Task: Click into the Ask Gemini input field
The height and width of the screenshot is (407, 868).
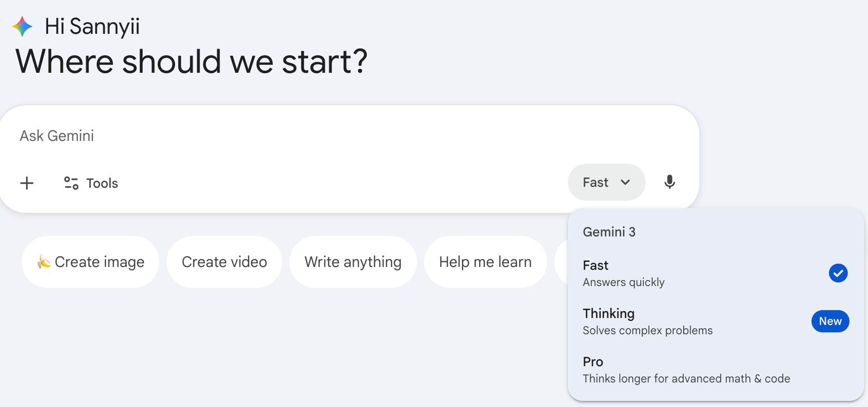Action: pyautogui.click(x=278, y=136)
